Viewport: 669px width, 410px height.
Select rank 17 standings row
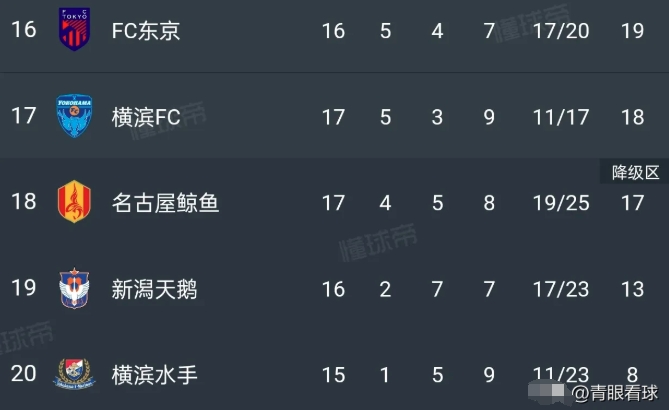[334, 116]
